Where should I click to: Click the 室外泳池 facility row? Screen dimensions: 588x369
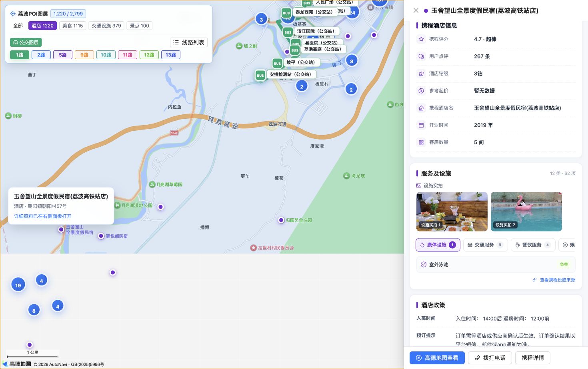pos(496,265)
